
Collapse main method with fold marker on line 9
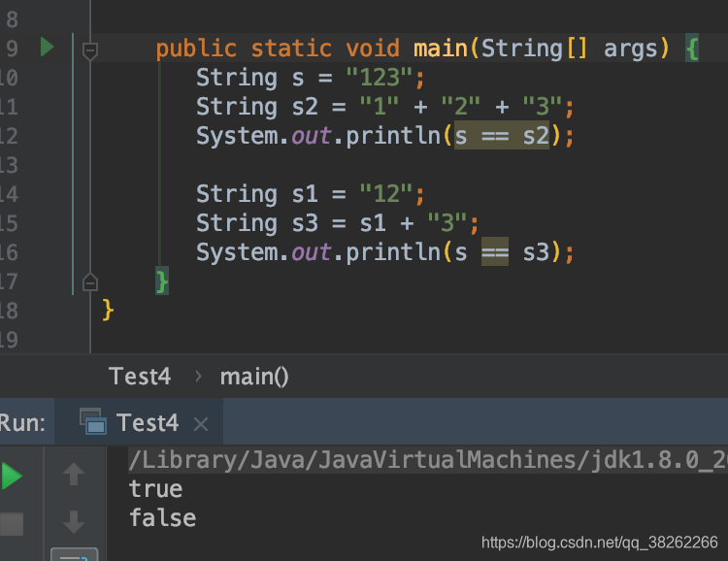89,50
